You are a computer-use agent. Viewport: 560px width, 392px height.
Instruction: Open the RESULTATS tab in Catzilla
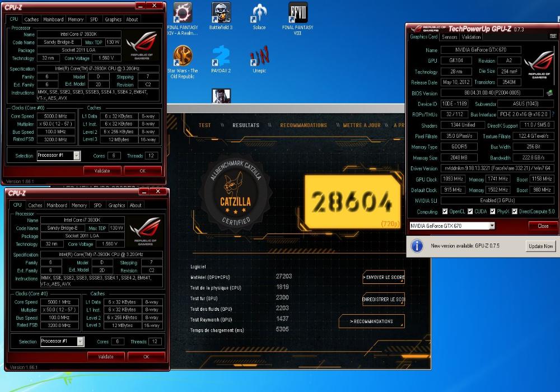tap(246, 125)
